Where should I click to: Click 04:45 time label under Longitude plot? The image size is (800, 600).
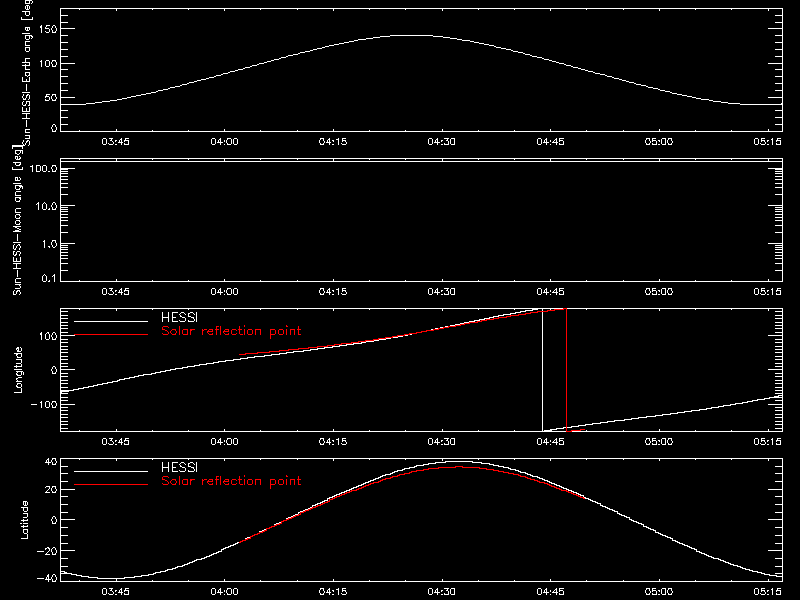pyautogui.click(x=550, y=442)
